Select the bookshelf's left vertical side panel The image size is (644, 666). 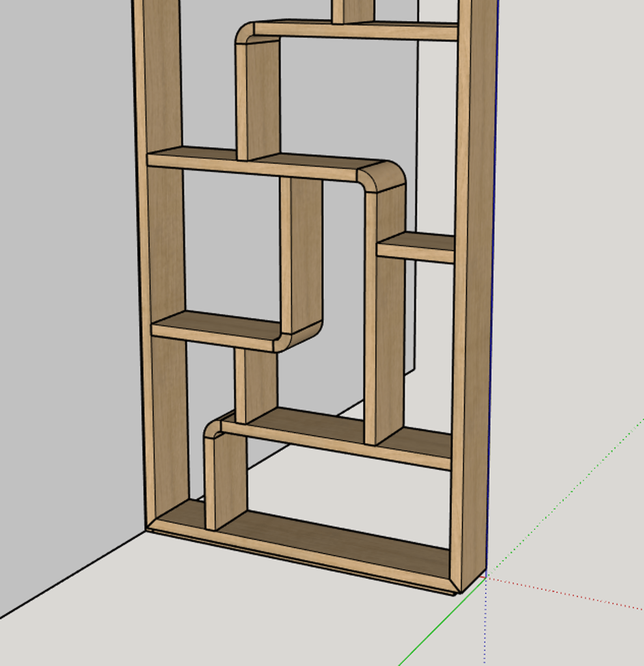pyautogui.click(x=161, y=260)
